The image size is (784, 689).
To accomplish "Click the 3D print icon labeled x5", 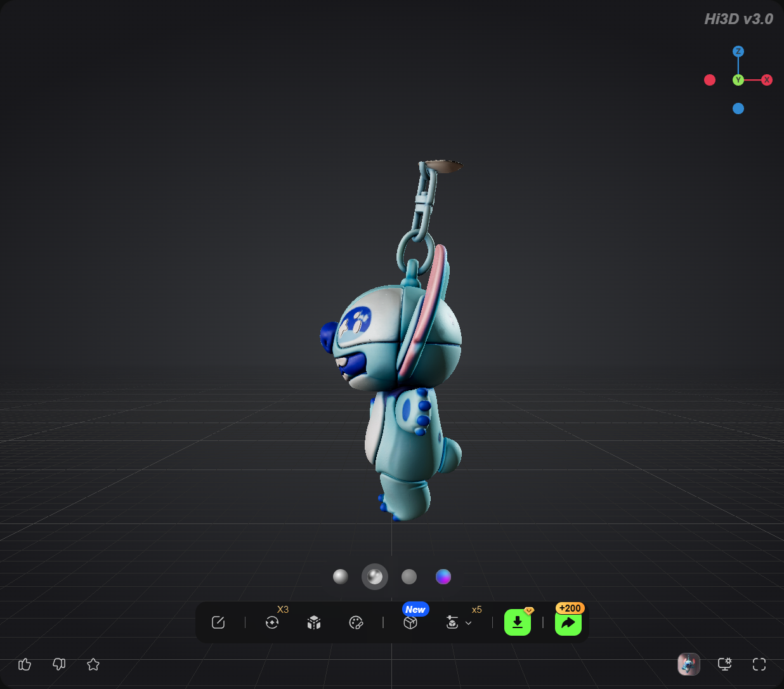I will 452,622.
